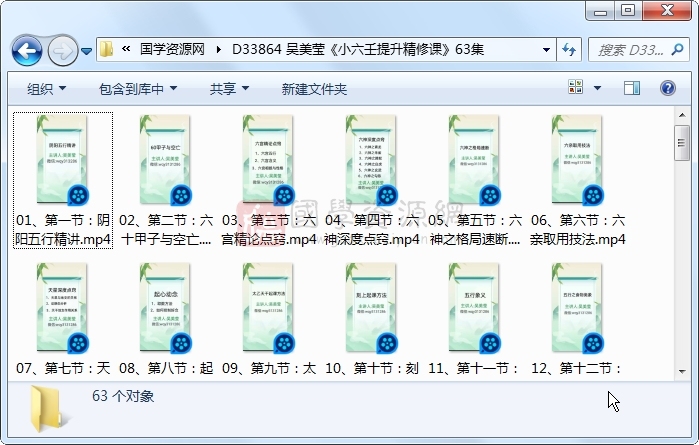Click file name 09、第九节：太
The width and height of the screenshot is (699, 445).
(x=269, y=368)
